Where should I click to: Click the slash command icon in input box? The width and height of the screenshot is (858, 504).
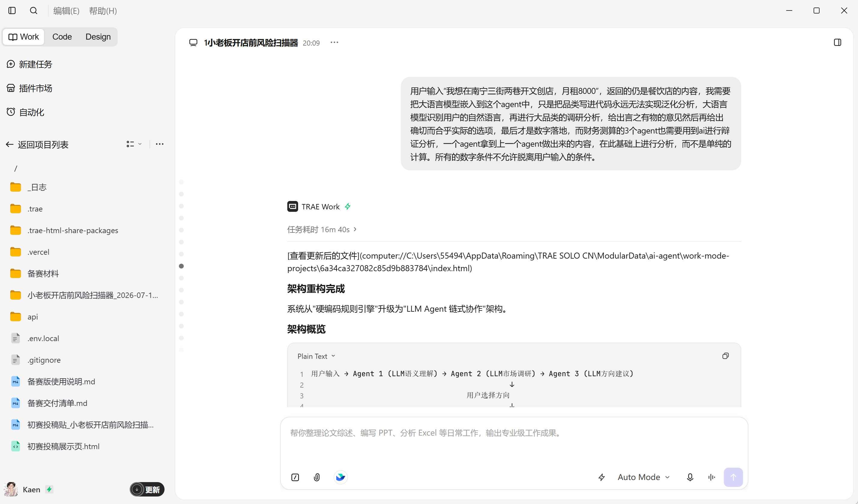click(295, 477)
